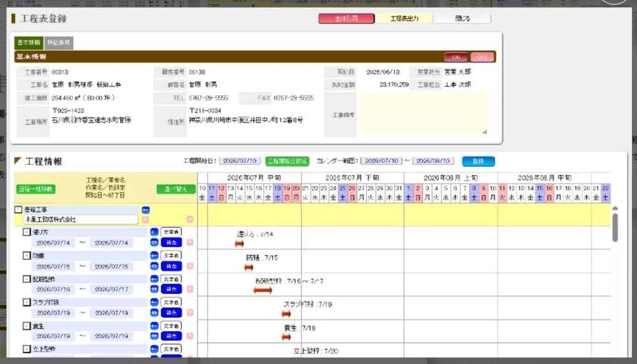Click the 2026年08月 上旬 calendar header
637x364 pixels.
(x=450, y=178)
